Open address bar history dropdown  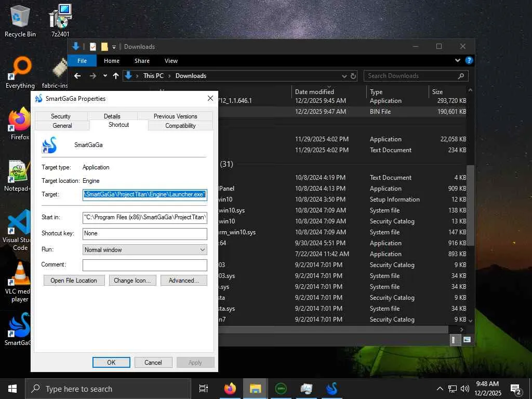click(344, 76)
